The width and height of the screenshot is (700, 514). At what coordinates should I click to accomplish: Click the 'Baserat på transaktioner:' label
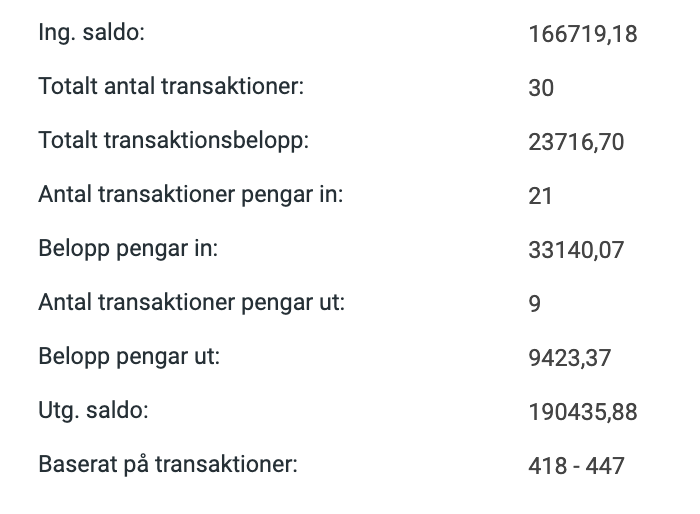pyautogui.click(x=168, y=464)
